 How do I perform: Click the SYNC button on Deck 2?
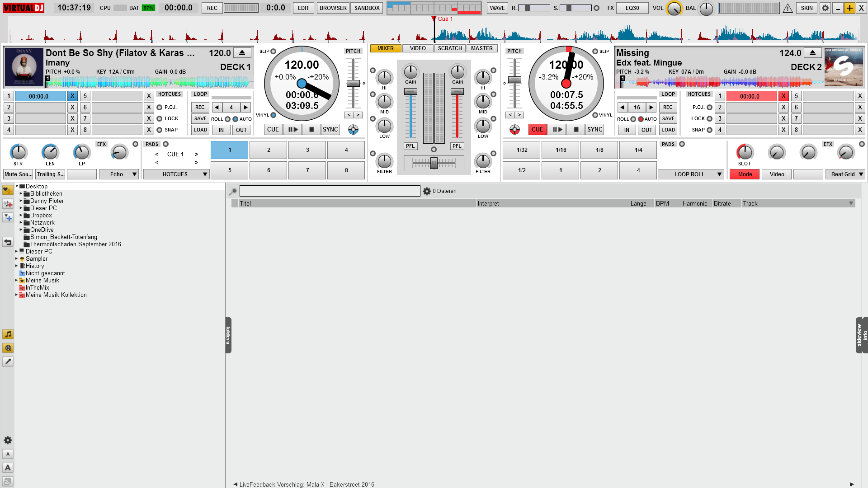[594, 129]
